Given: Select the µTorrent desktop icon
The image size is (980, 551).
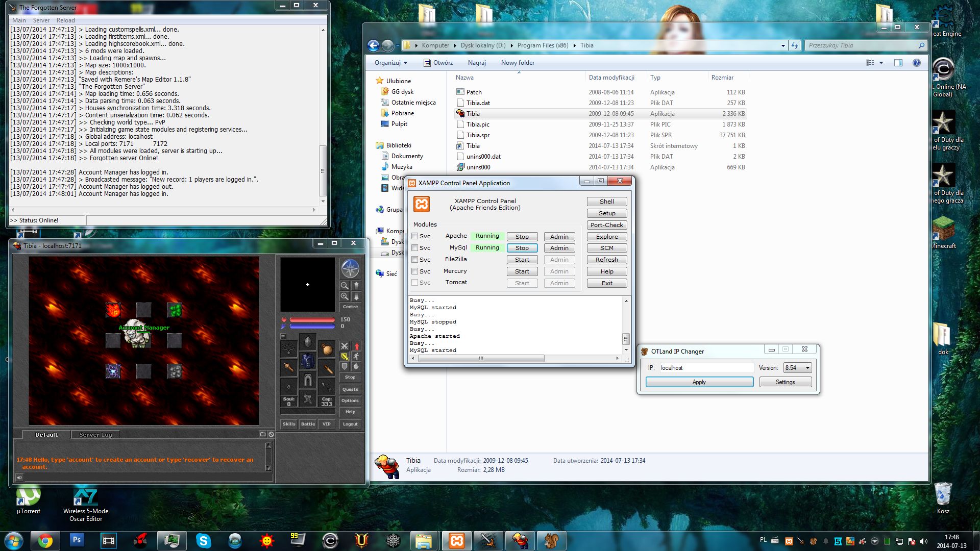Looking at the screenshot, I should (29, 500).
